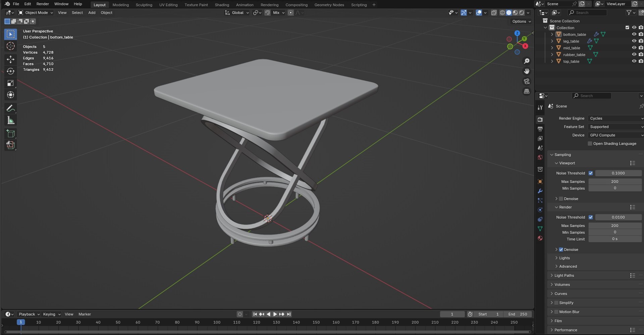This screenshot has width=644, height=335.
Task: Click Render Time Limit field
Action: tap(615, 239)
